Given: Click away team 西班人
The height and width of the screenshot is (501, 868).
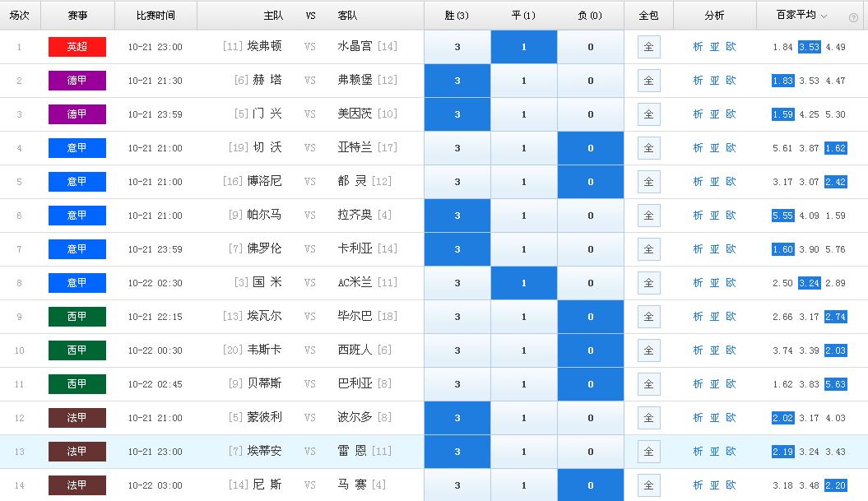Looking at the screenshot, I should tap(355, 350).
